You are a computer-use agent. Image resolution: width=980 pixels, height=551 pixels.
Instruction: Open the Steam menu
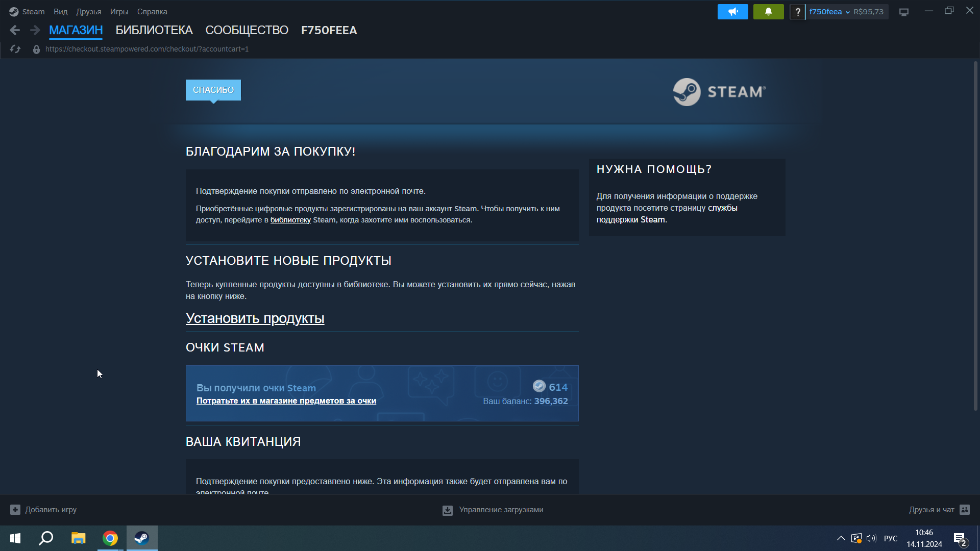tap(33, 12)
